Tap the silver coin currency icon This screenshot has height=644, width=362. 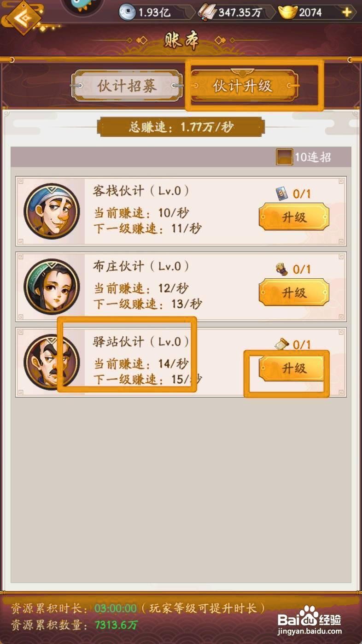pyautogui.click(x=127, y=12)
